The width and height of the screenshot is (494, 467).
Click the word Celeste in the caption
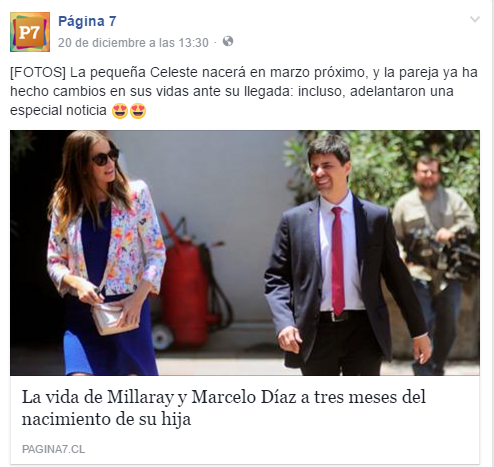(174, 72)
